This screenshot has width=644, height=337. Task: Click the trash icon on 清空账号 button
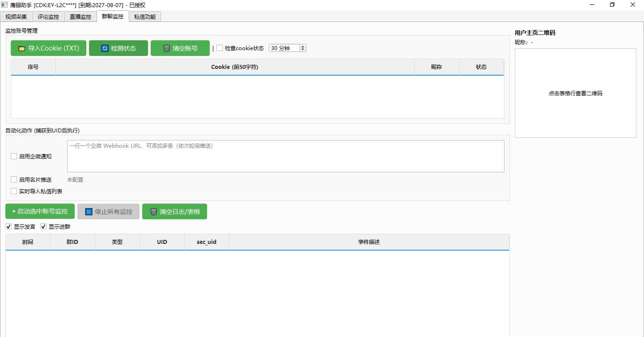click(x=166, y=48)
